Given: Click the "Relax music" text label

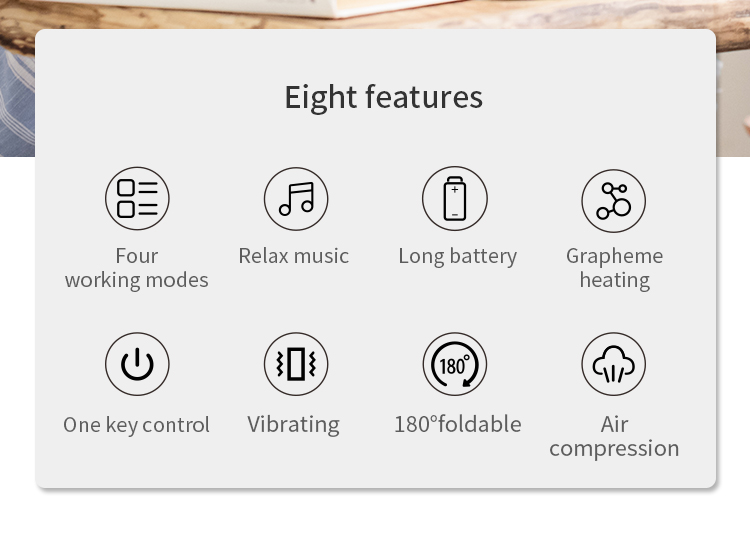Looking at the screenshot, I should 294,256.
